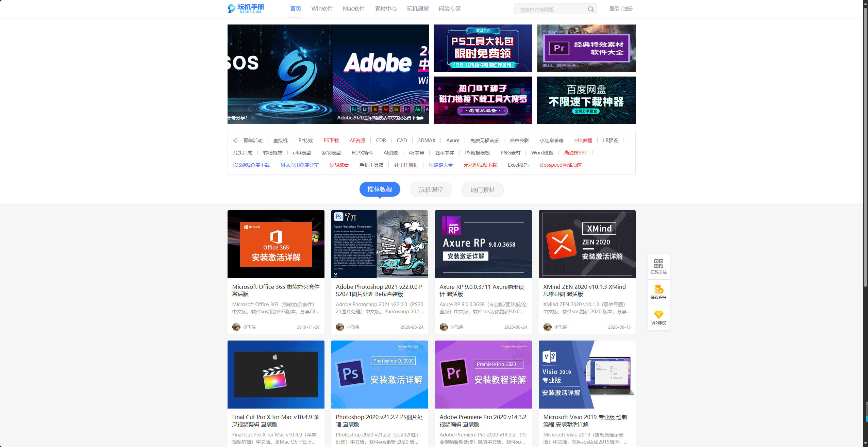Click 小飞侠 avatar on Photoshop 2021 card
The width and height of the screenshot is (868, 447).
340,327
